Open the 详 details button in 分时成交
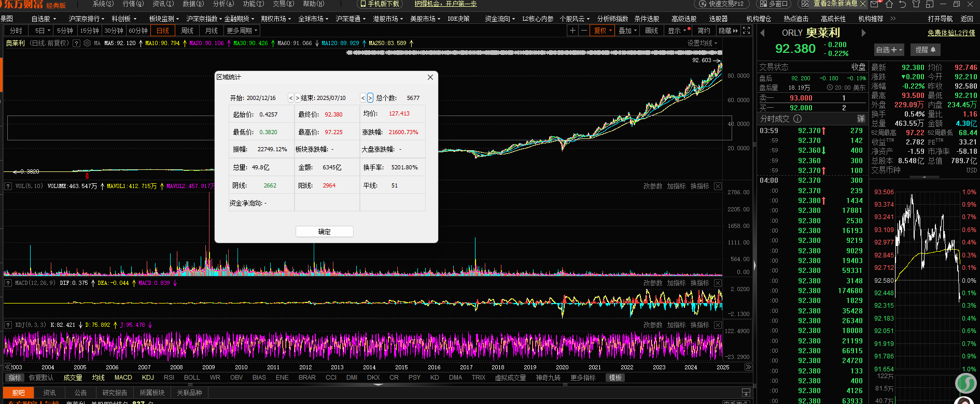Image resolution: width=980 pixels, height=404 pixels. click(x=861, y=119)
